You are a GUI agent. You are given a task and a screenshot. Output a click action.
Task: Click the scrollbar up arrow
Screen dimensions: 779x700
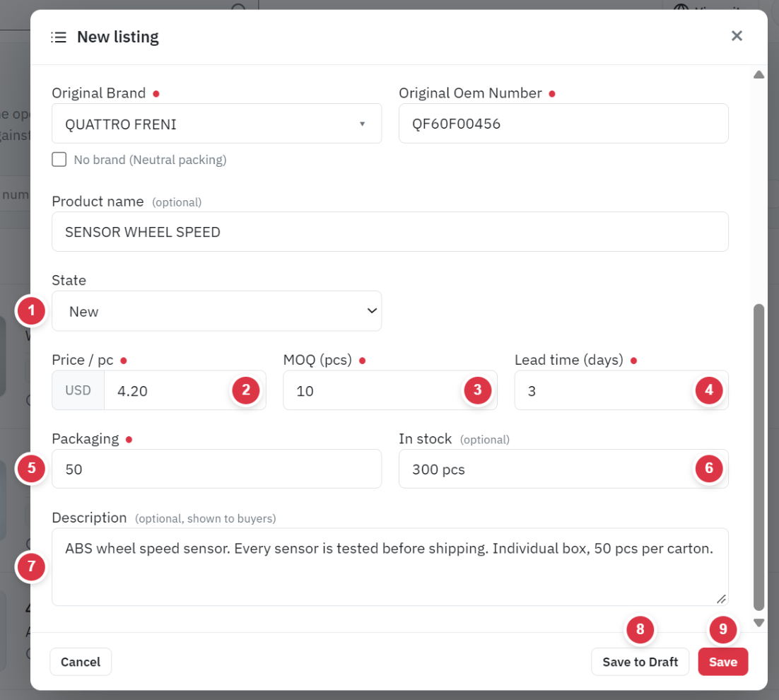[758, 74]
